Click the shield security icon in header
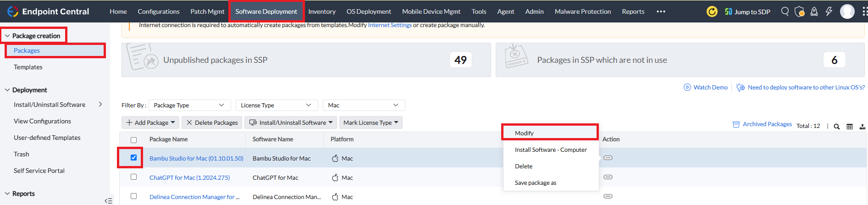 [x=799, y=11]
